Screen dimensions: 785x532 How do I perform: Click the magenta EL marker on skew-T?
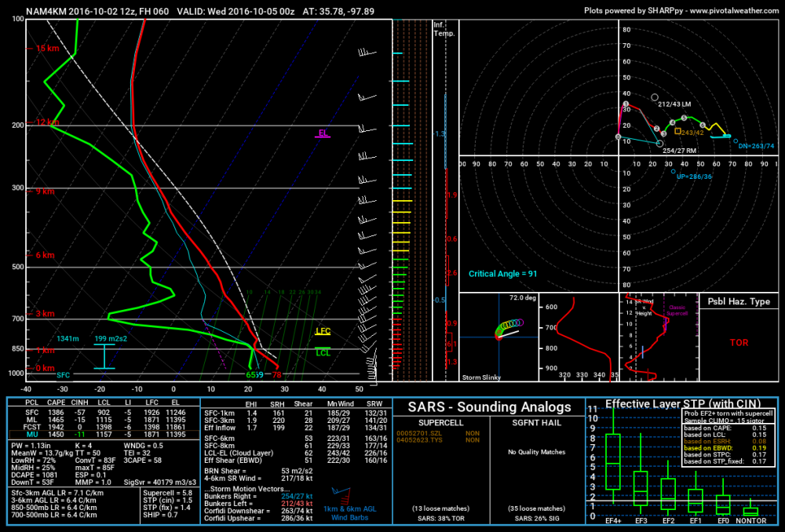pyautogui.click(x=323, y=133)
